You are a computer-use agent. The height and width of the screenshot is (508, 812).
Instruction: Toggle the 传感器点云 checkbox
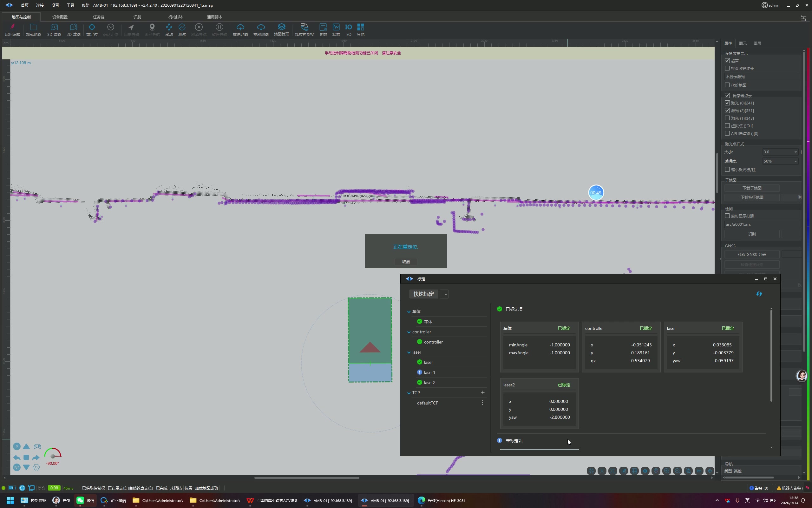(727, 96)
